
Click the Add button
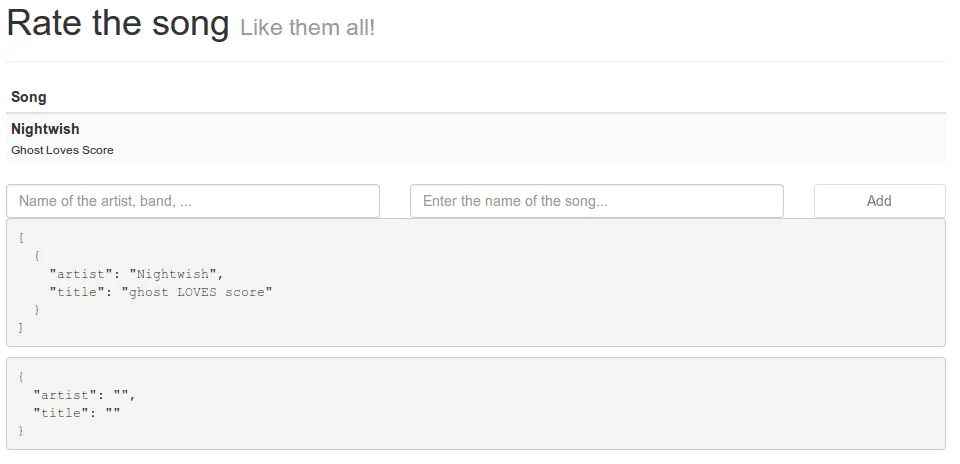pyautogui.click(x=880, y=201)
